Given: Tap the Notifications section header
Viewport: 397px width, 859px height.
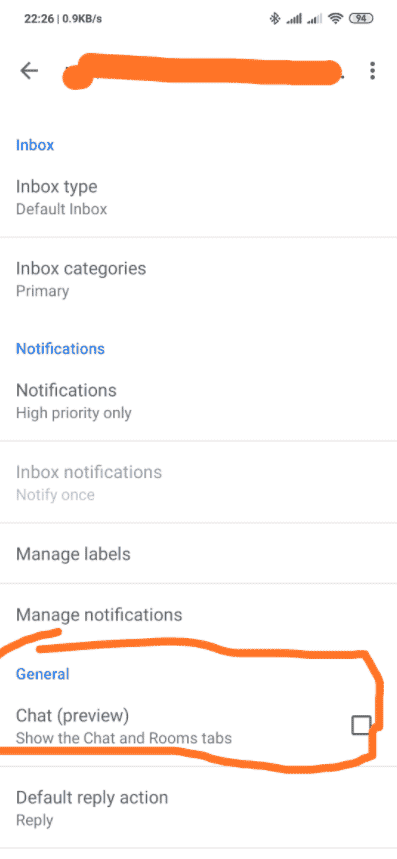Looking at the screenshot, I should tap(60, 348).
